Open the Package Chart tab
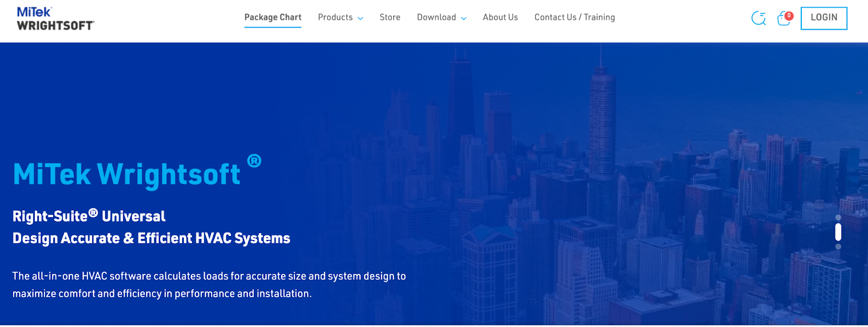 click(273, 17)
